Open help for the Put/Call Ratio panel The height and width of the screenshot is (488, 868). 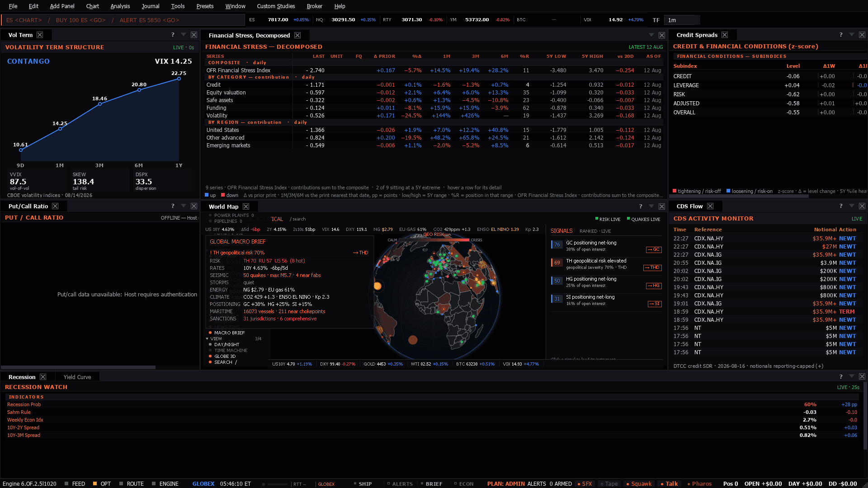(173, 206)
